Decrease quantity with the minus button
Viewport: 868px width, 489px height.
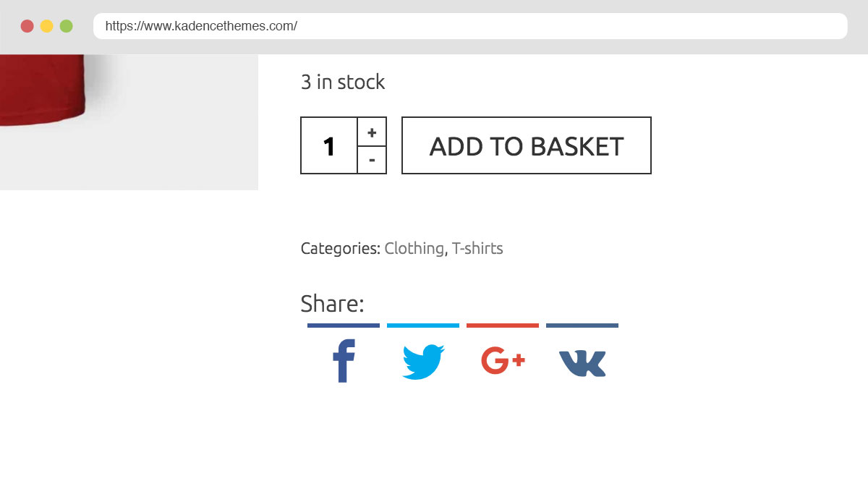[372, 160]
